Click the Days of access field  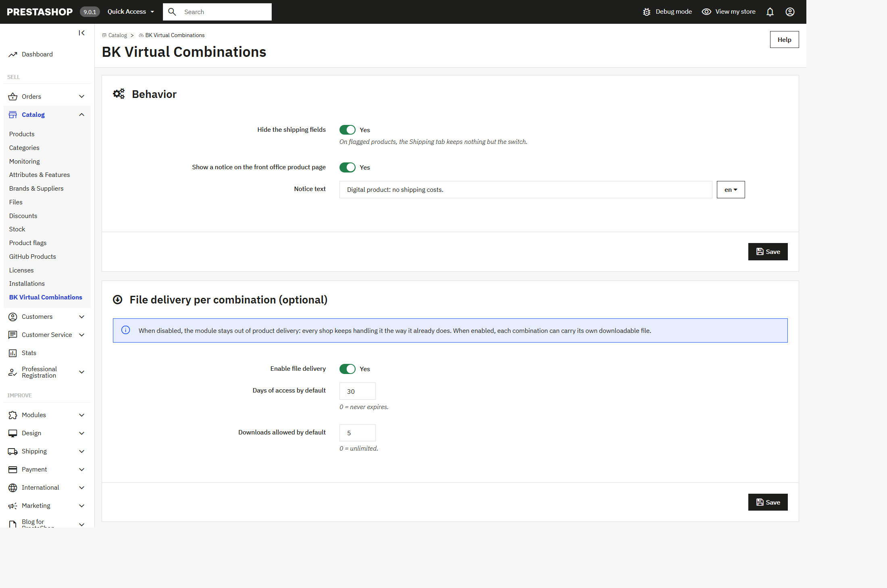click(x=358, y=391)
